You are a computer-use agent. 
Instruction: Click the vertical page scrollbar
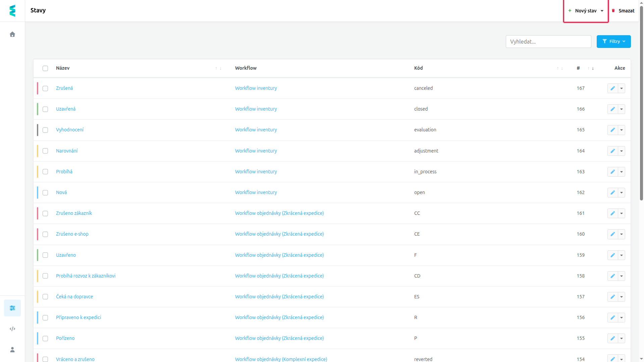click(x=641, y=103)
